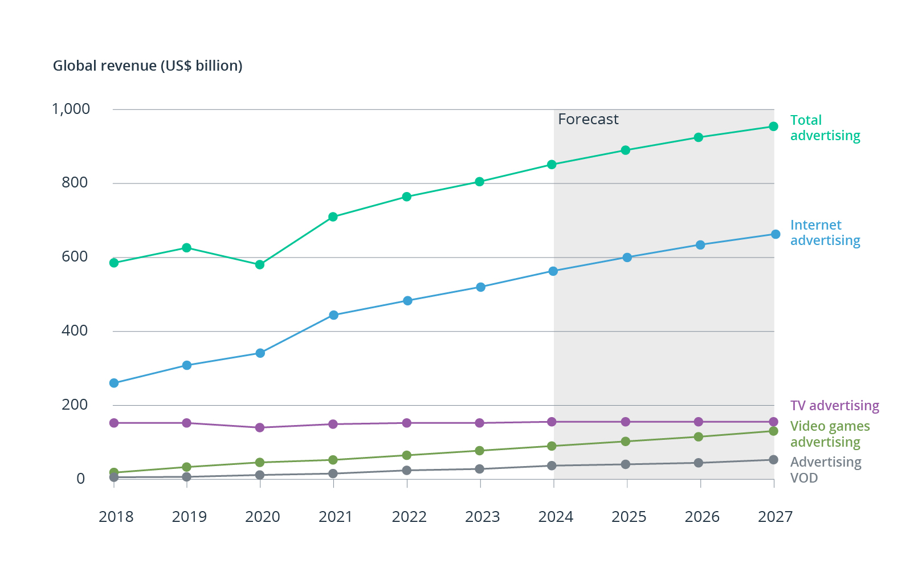
Task: Select the 2018 x-axis year label
Action: tap(115, 517)
